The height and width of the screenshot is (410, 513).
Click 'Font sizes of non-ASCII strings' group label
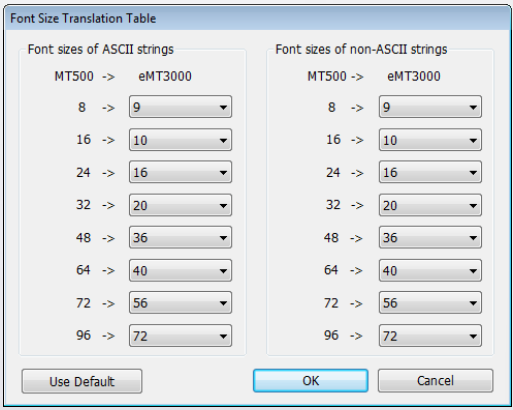361,49
